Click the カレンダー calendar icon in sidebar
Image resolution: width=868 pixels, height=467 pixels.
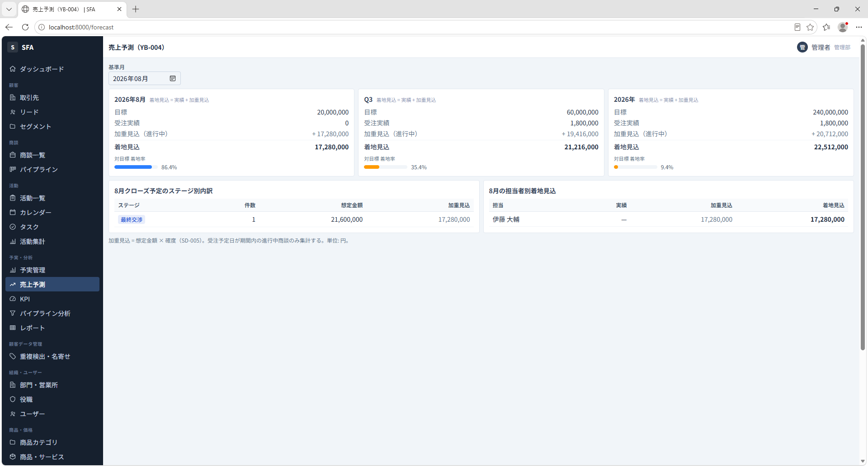click(x=13, y=212)
